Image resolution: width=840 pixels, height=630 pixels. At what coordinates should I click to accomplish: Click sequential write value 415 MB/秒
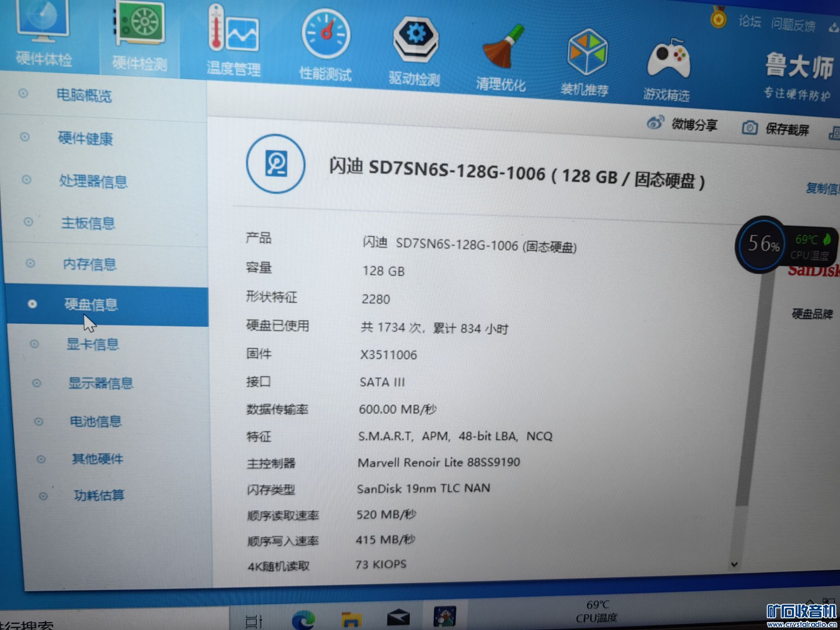coord(385,539)
